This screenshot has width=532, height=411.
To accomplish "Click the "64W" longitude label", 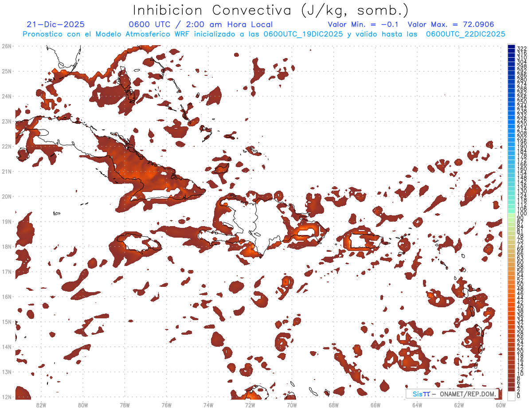I will click(417, 405).
